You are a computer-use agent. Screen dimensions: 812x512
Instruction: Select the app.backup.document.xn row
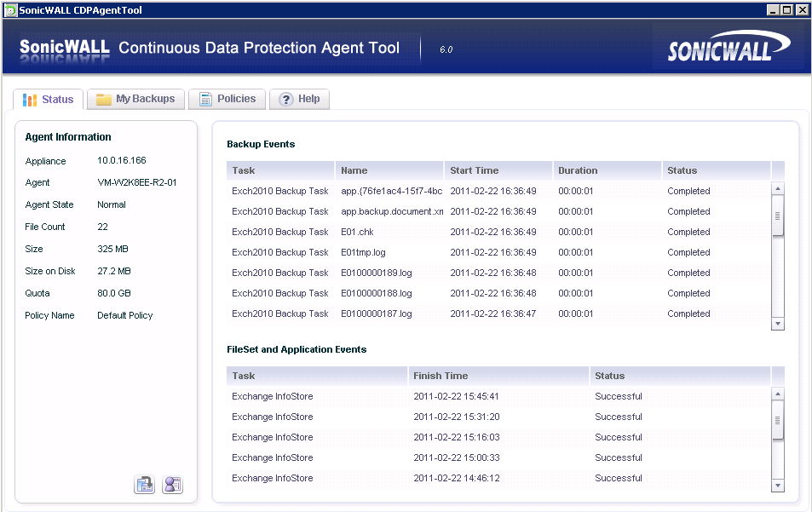coord(498,211)
